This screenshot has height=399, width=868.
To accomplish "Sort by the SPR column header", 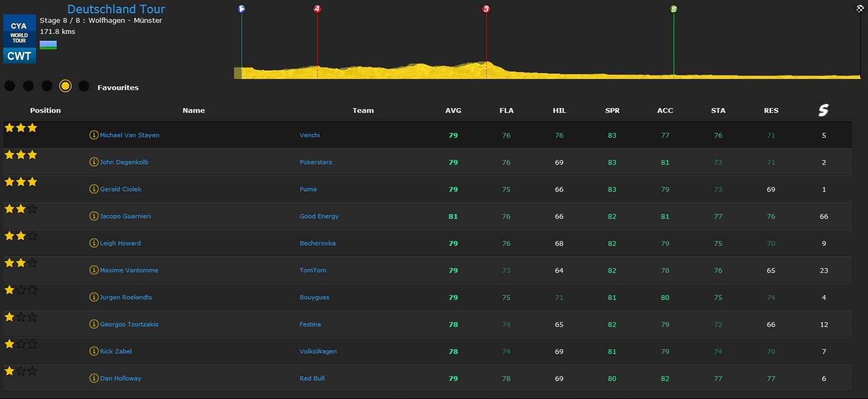I will point(612,110).
